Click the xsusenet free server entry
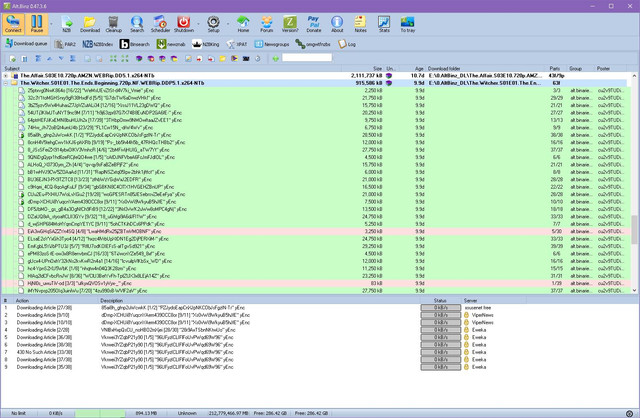Image resolution: width=640 pixels, height=418 pixels. click(x=478, y=308)
